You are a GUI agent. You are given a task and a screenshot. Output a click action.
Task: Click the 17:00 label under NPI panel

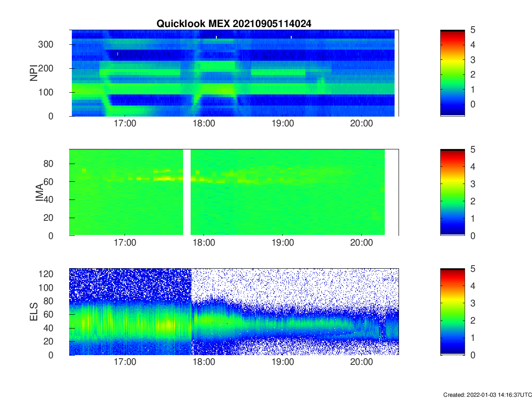tap(125, 123)
